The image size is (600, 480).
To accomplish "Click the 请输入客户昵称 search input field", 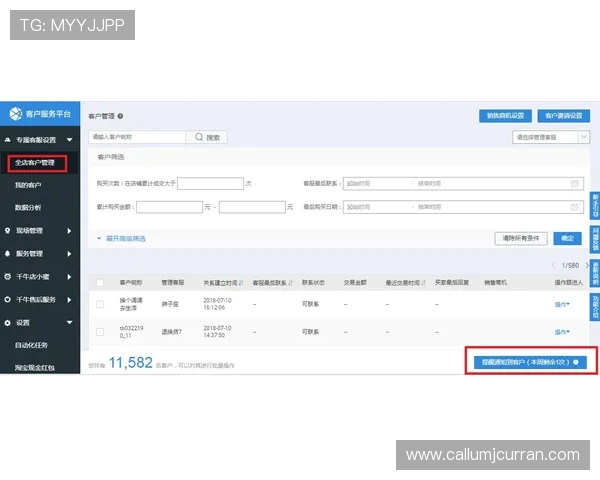I will tap(136, 137).
